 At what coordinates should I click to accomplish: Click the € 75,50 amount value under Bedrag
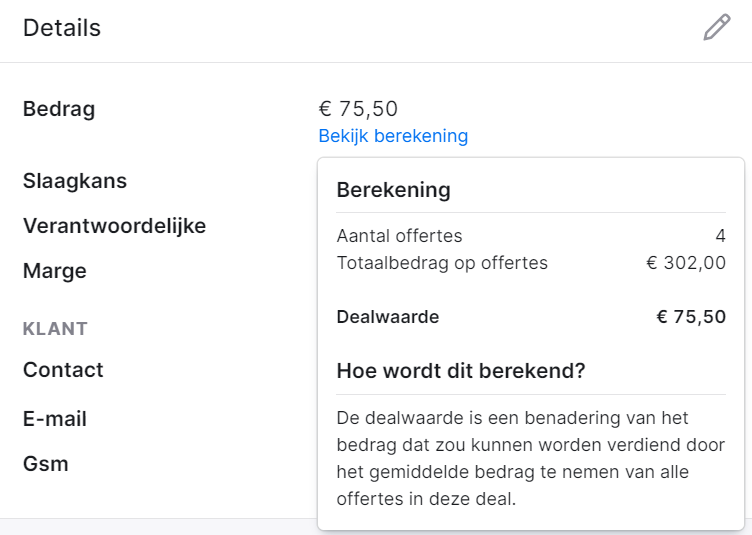coord(358,109)
